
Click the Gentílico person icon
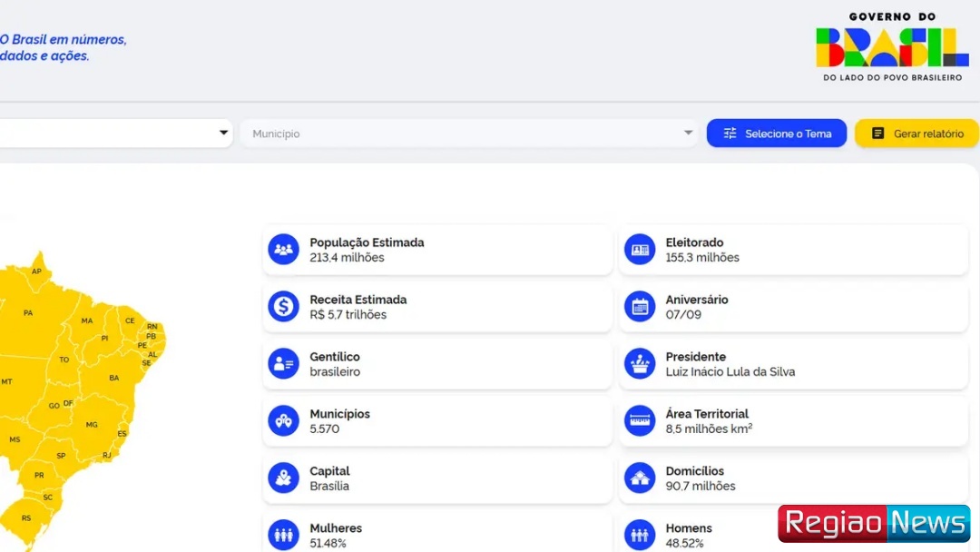coord(283,364)
